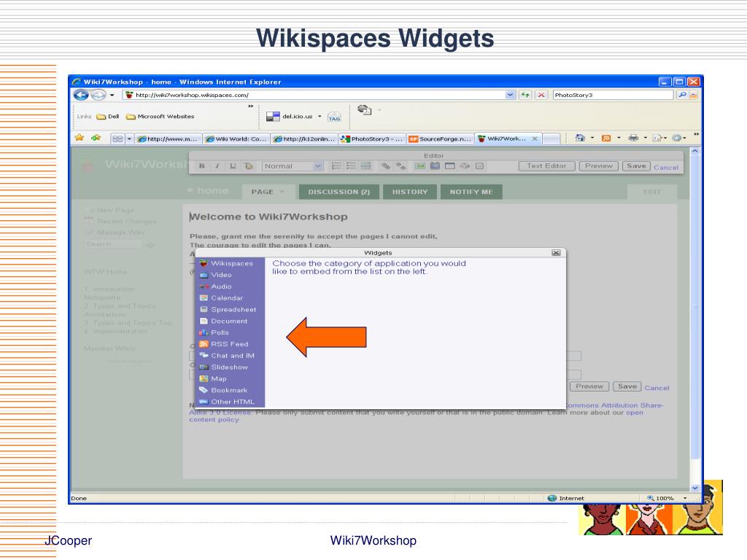Click the browser Back button
This screenshot has width=747, height=560.
pos(81,95)
